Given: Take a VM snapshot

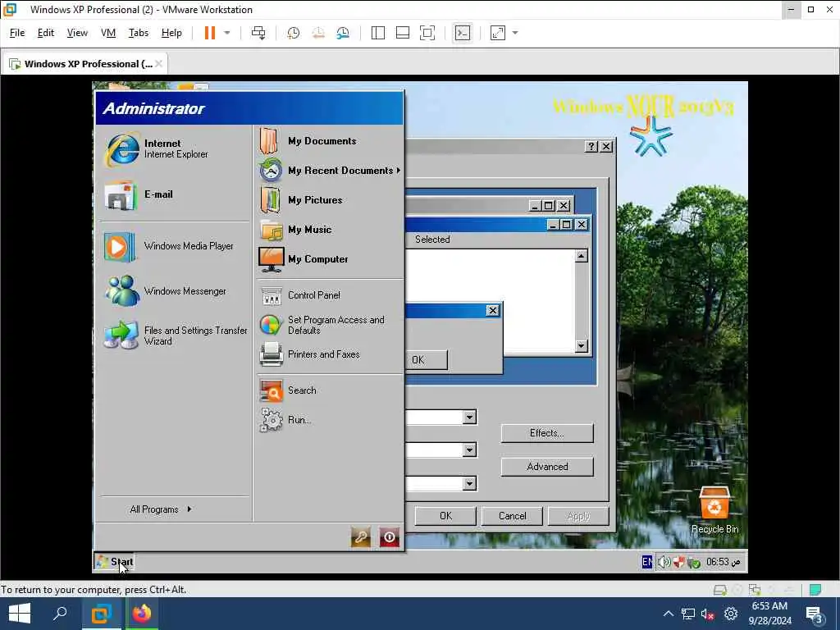Looking at the screenshot, I should click(x=293, y=33).
